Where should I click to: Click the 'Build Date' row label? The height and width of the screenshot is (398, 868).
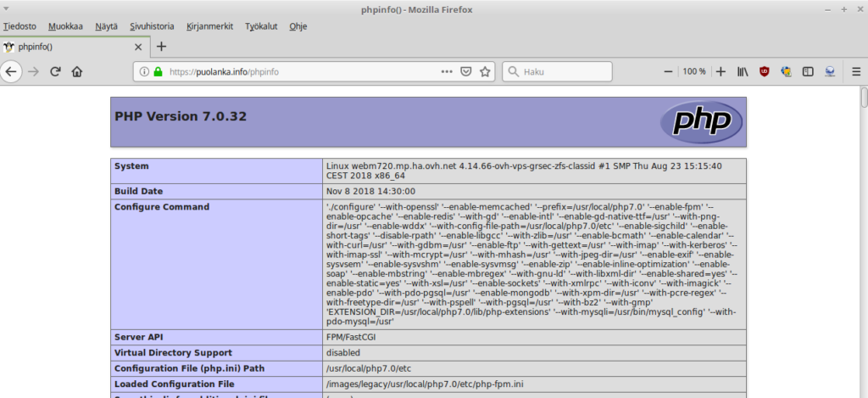(138, 191)
